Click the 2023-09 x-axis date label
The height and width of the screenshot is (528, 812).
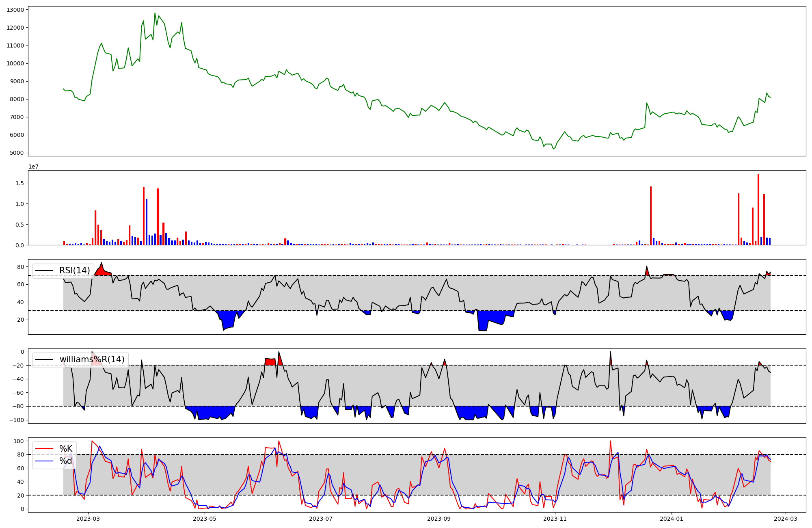click(439, 519)
